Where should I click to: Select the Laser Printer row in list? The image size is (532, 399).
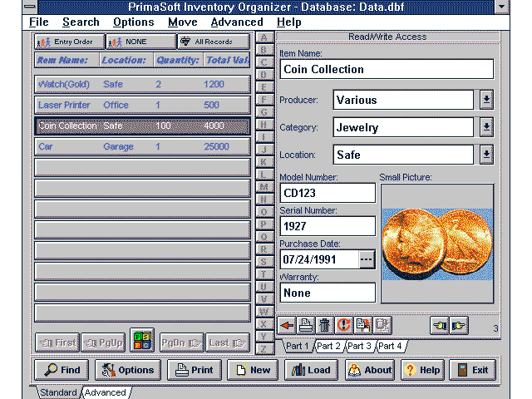[x=142, y=106]
